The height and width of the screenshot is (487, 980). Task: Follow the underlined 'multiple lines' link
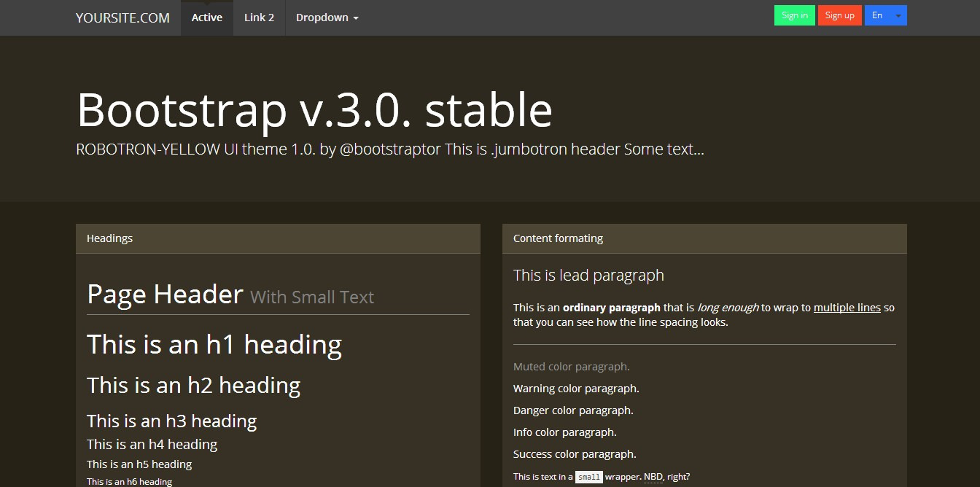[847, 308]
